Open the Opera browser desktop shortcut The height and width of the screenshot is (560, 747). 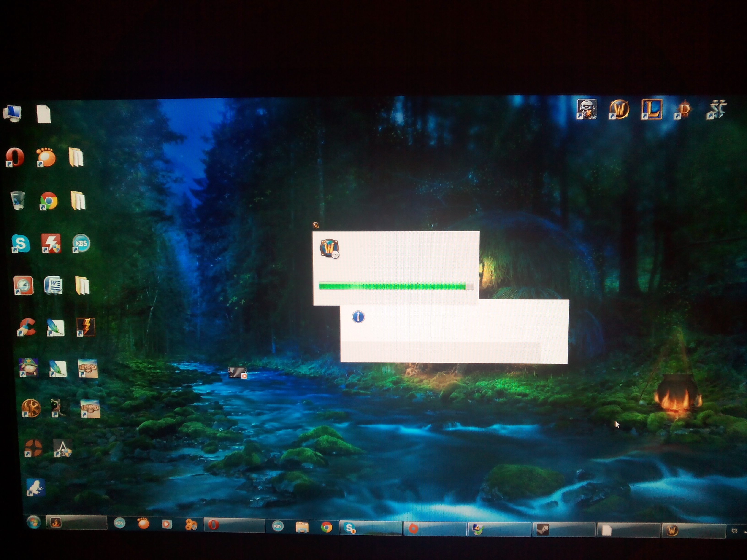pyautogui.click(x=15, y=157)
